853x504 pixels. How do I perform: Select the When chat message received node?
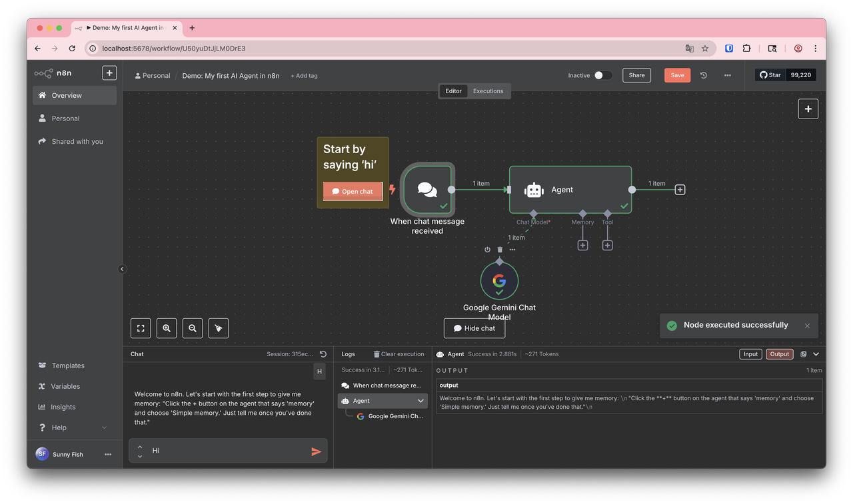(x=427, y=189)
